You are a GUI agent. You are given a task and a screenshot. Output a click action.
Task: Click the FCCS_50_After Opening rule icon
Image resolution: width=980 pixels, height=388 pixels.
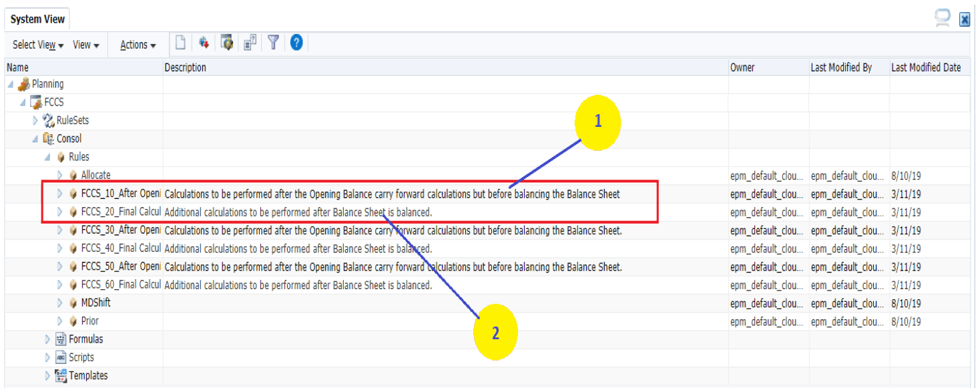pyautogui.click(x=73, y=266)
